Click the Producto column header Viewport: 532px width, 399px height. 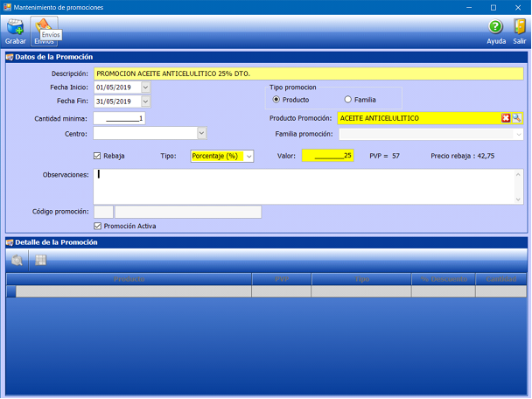point(129,279)
